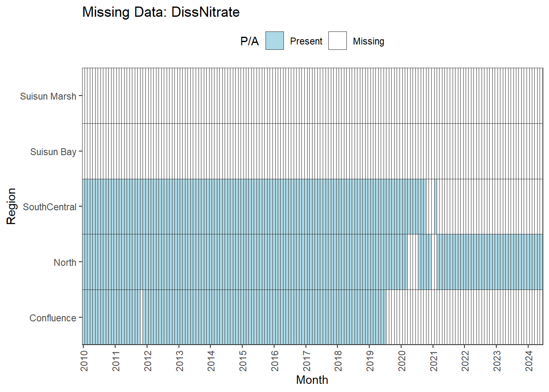
Task: Click the 2020 year tick label
Action: point(402,361)
